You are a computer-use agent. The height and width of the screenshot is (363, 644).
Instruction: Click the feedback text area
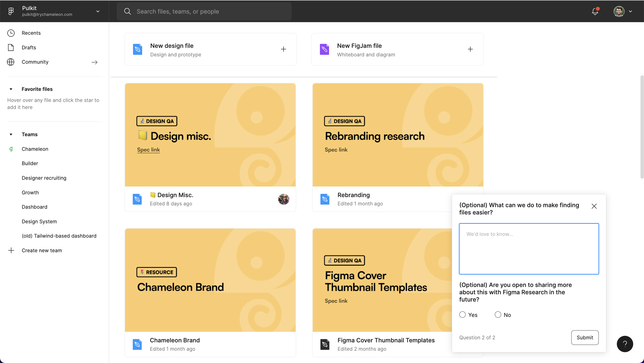coord(529,249)
